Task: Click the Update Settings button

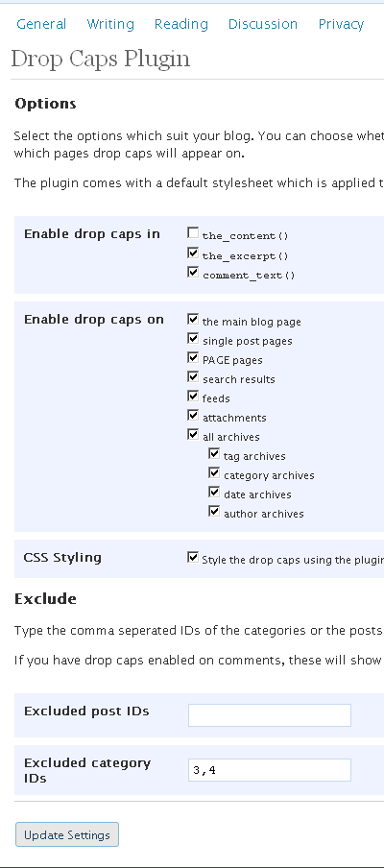Action: [67, 834]
